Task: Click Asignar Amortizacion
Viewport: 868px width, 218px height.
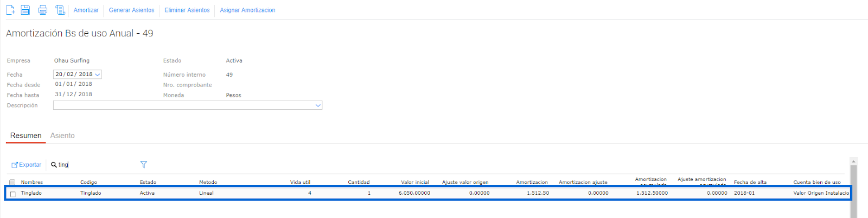Action: point(247,10)
